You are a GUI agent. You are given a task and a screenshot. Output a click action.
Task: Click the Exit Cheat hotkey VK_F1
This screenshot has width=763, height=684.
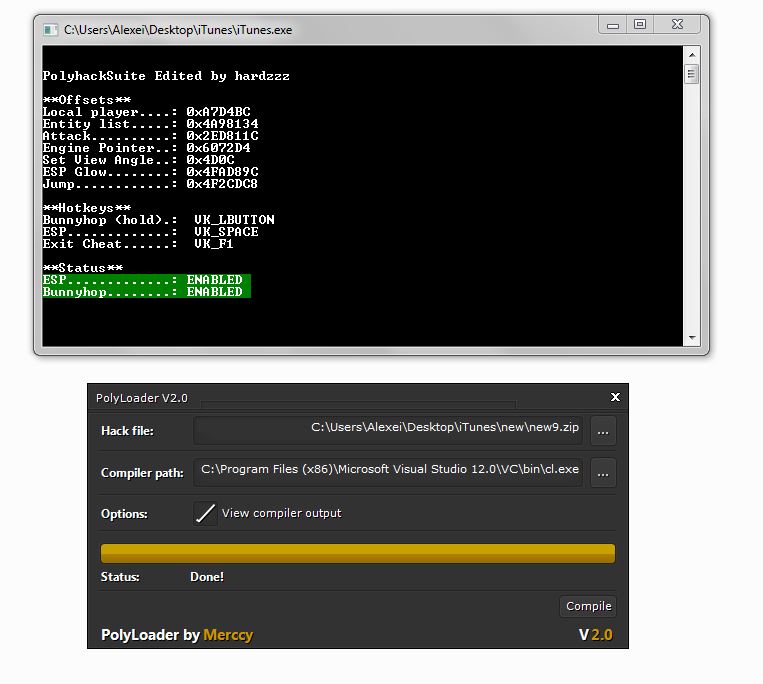(x=214, y=244)
